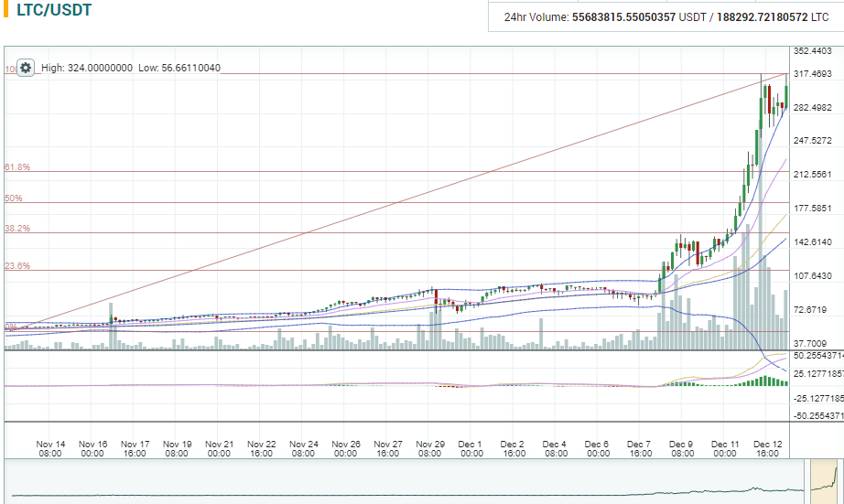The height and width of the screenshot is (504, 844).
Task: Open the chart settings gear icon
Action: (x=26, y=68)
